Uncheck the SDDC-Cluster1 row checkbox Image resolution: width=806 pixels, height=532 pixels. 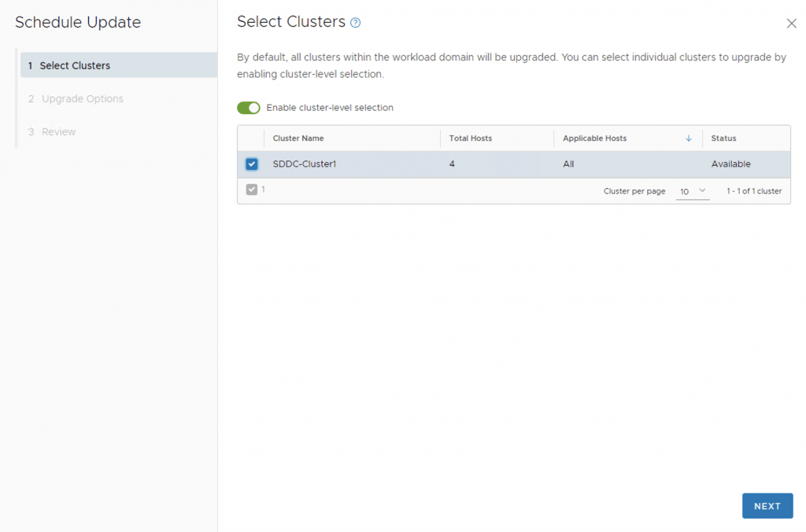[252, 164]
